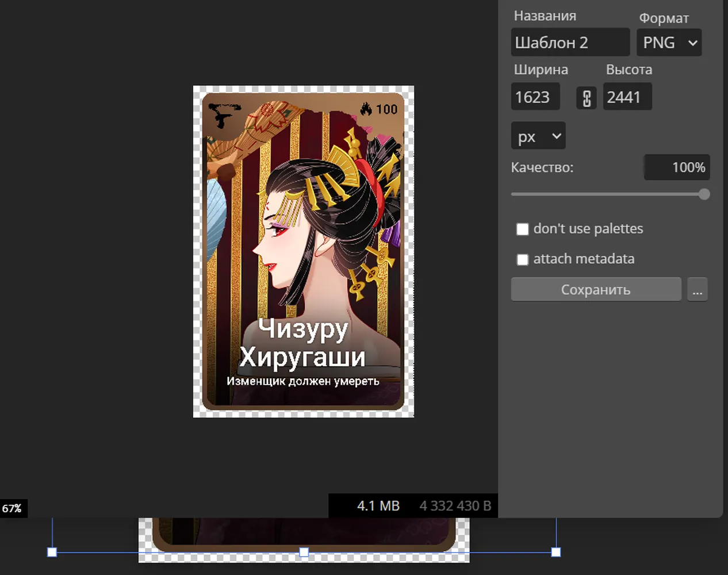Enable the "don't use palettes" checkbox
This screenshot has height=575, width=728.
point(522,229)
